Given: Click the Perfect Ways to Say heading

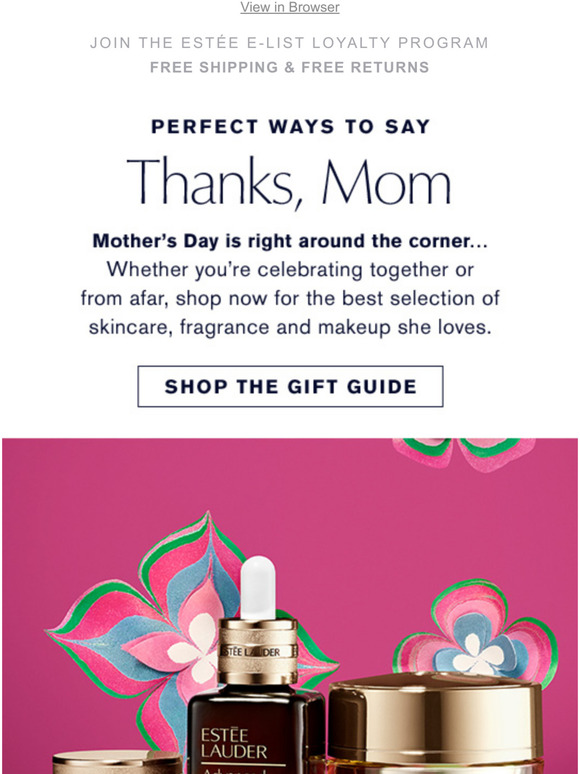Looking at the screenshot, I should point(290,126).
